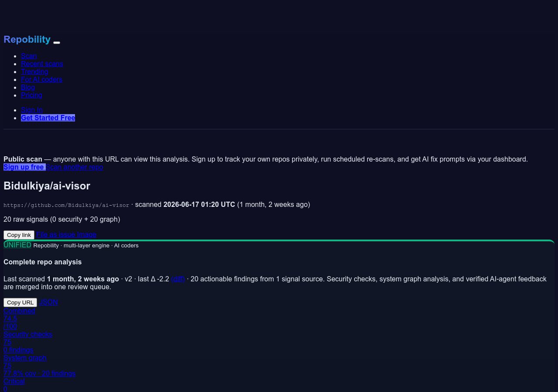Open the Combined score link
This screenshot has width=558, height=392.
click(19, 311)
